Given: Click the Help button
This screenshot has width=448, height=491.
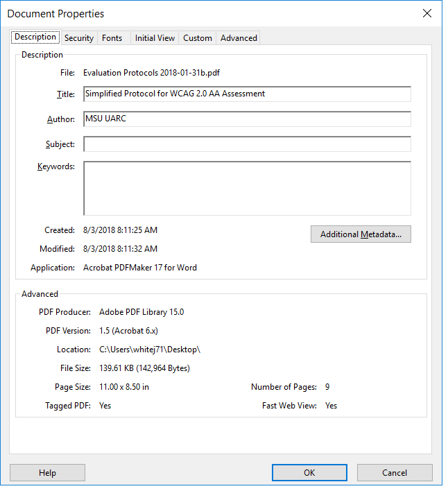Looking at the screenshot, I should pos(47,472).
